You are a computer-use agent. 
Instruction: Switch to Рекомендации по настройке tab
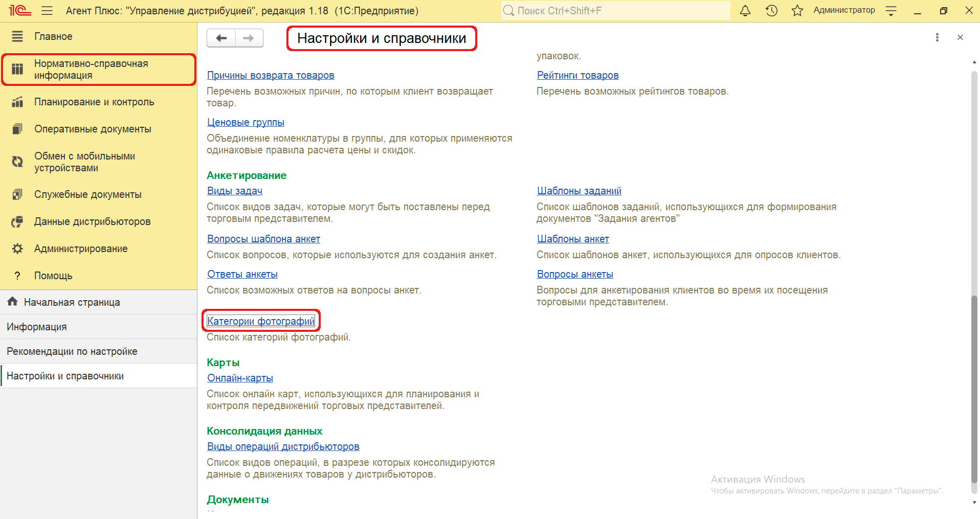pyautogui.click(x=98, y=351)
